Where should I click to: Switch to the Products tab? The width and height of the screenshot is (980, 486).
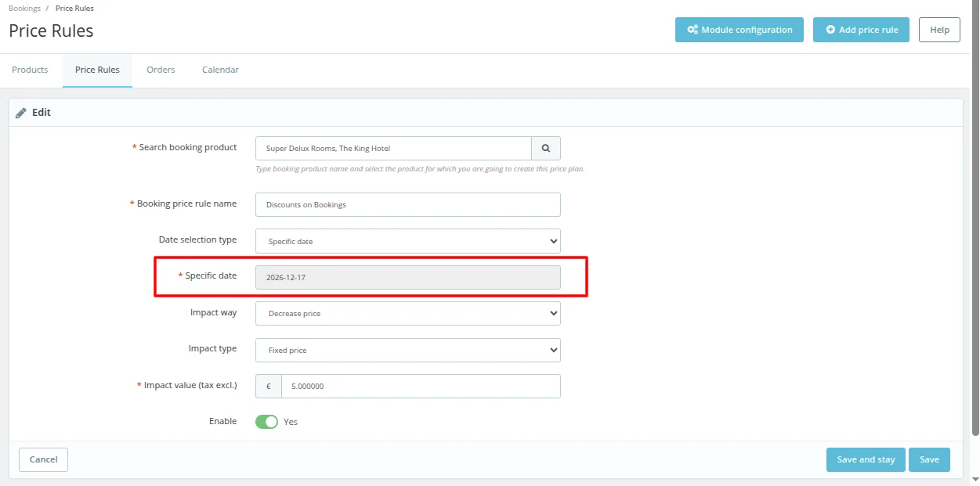(30, 70)
